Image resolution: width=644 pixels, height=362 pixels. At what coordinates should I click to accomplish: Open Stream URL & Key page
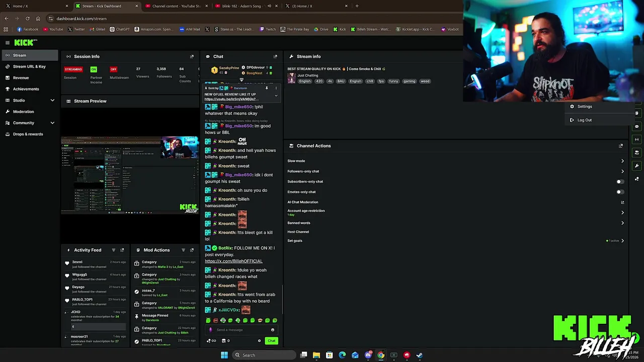[x=29, y=66]
